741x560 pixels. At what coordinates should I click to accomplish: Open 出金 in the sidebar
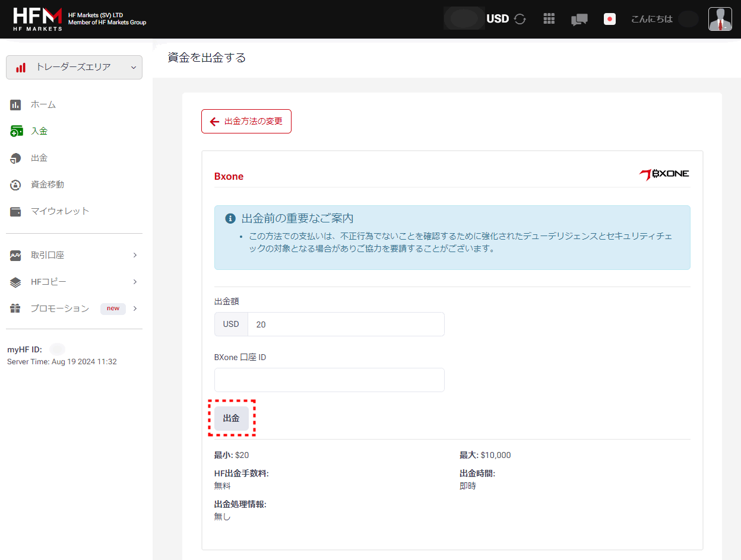click(39, 158)
